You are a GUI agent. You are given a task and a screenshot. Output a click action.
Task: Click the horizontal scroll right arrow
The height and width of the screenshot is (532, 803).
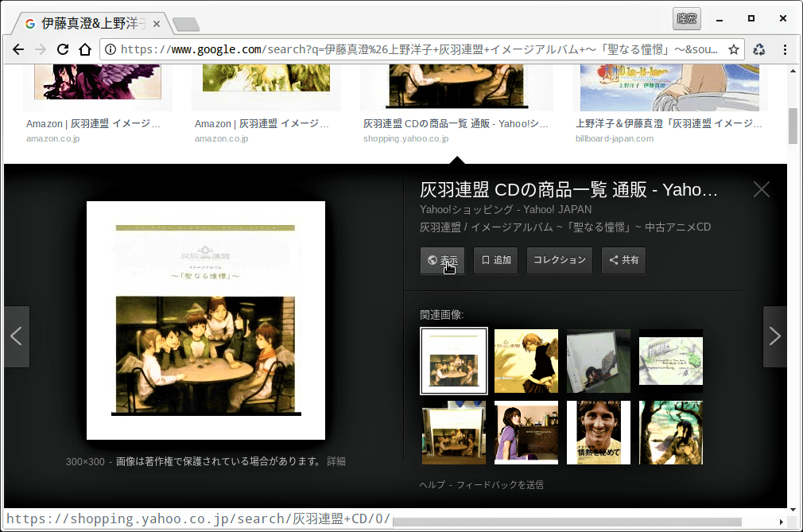pyautogui.click(x=781, y=522)
